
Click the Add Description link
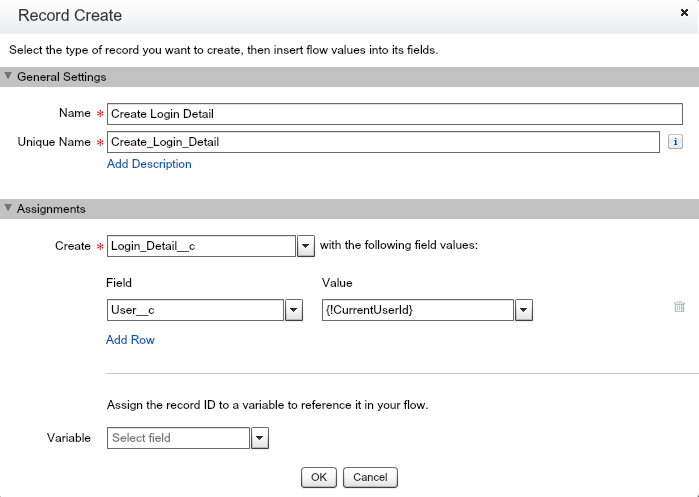[x=149, y=164]
